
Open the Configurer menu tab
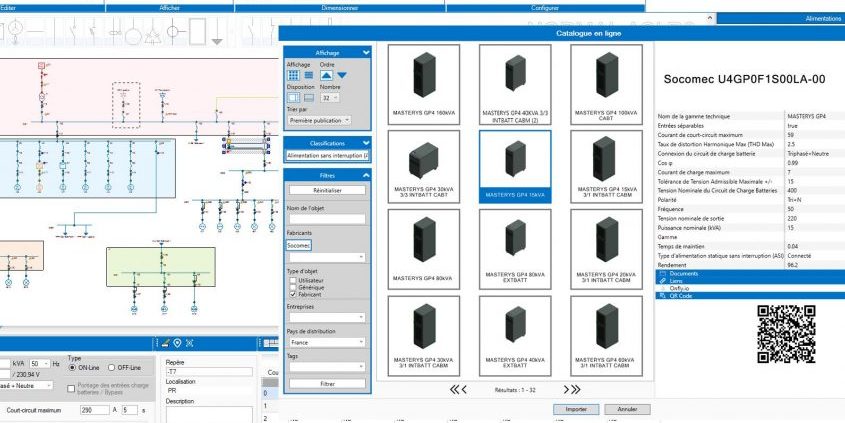pos(545,8)
